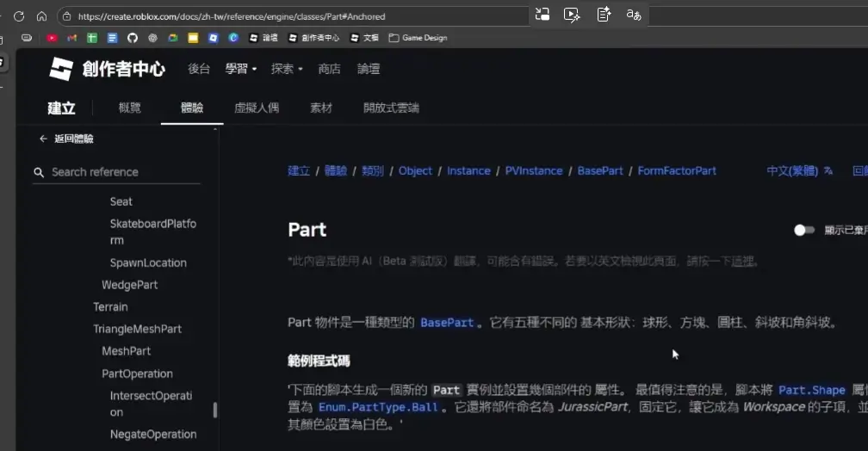The image size is (868, 451).
Task: Open the 論壇 header menu item
Action: 369,69
